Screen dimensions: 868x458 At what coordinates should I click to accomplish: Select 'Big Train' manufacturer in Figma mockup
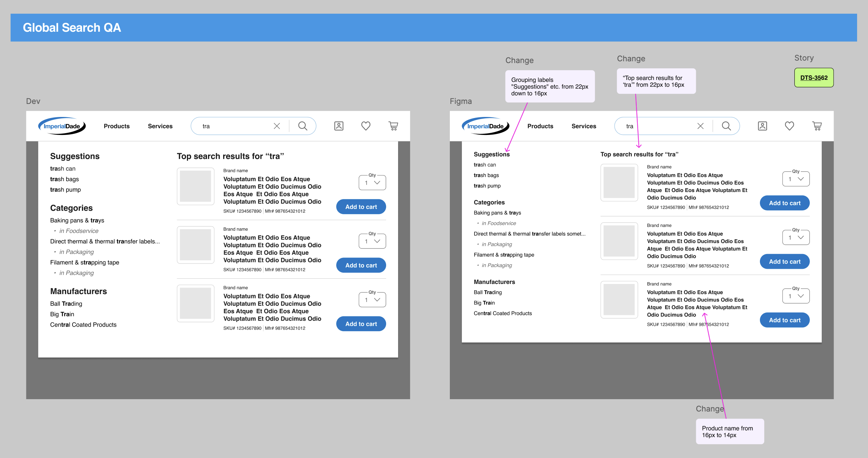pyautogui.click(x=484, y=303)
